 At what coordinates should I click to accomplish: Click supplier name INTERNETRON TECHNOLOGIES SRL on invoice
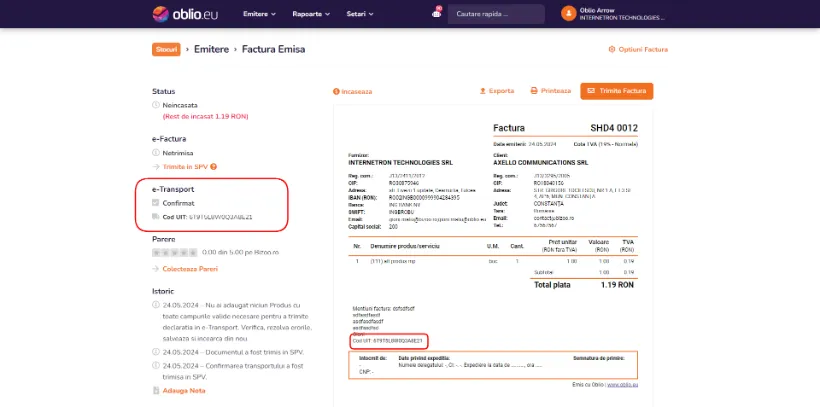[401, 163]
